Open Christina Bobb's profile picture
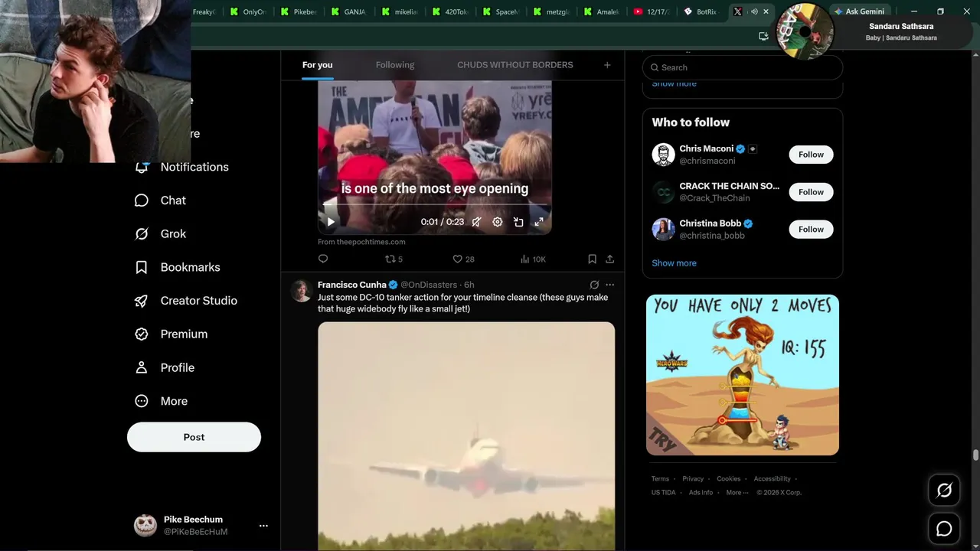This screenshot has width=980, height=551. coord(663,230)
